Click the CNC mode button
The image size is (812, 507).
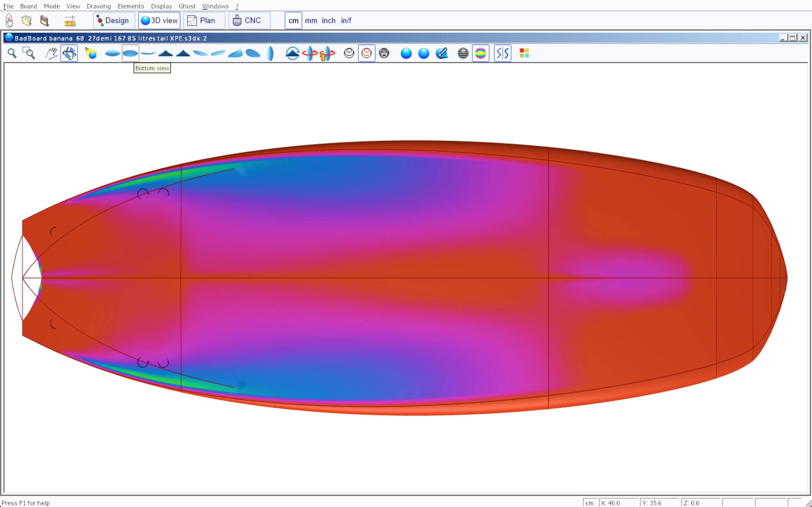click(x=249, y=21)
